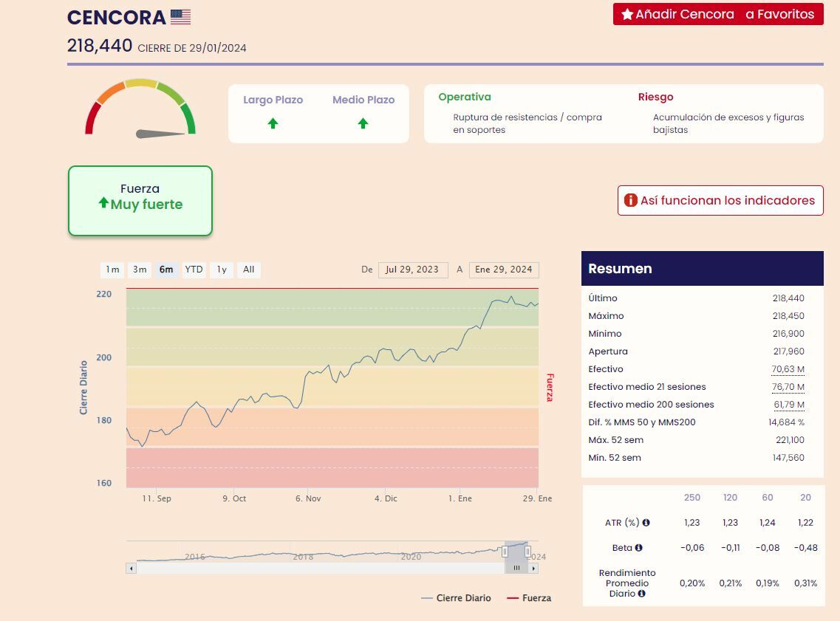
Task: Click the Beta value -0,48
Action: coord(806,548)
